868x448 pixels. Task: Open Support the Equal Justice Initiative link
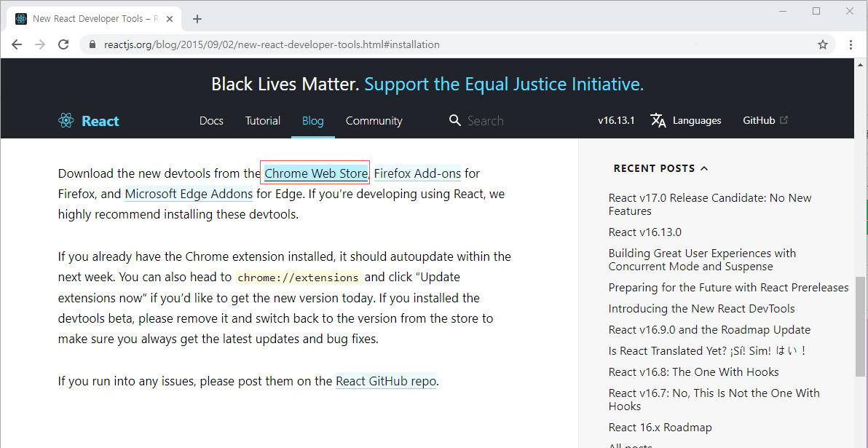(x=504, y=85)
